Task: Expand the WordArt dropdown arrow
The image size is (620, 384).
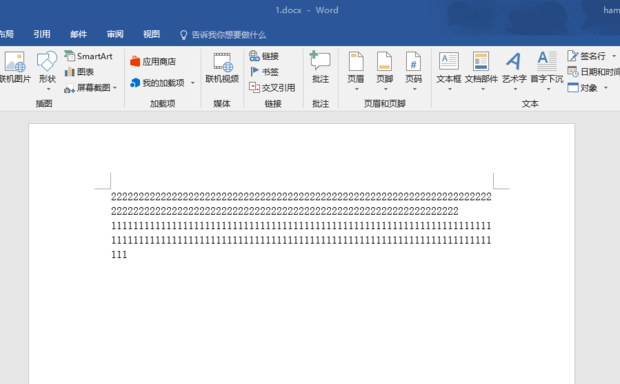Action: pyautogui.click(x=515, y=89)
